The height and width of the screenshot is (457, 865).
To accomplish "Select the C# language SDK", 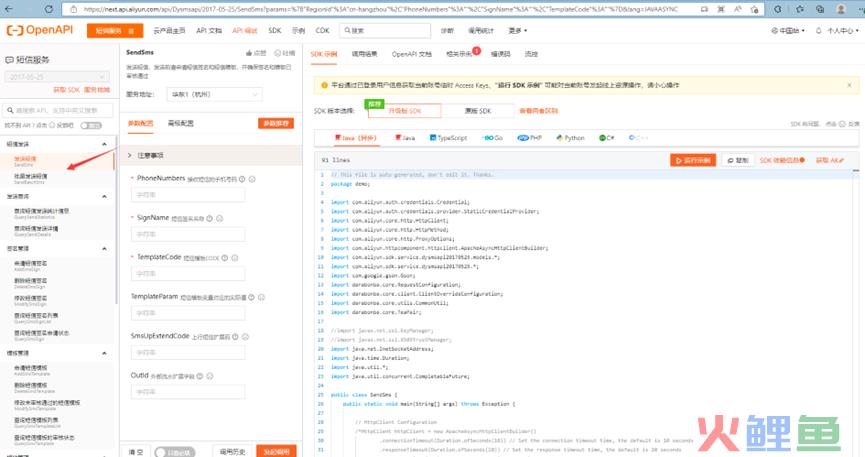I will pos(607,138).
